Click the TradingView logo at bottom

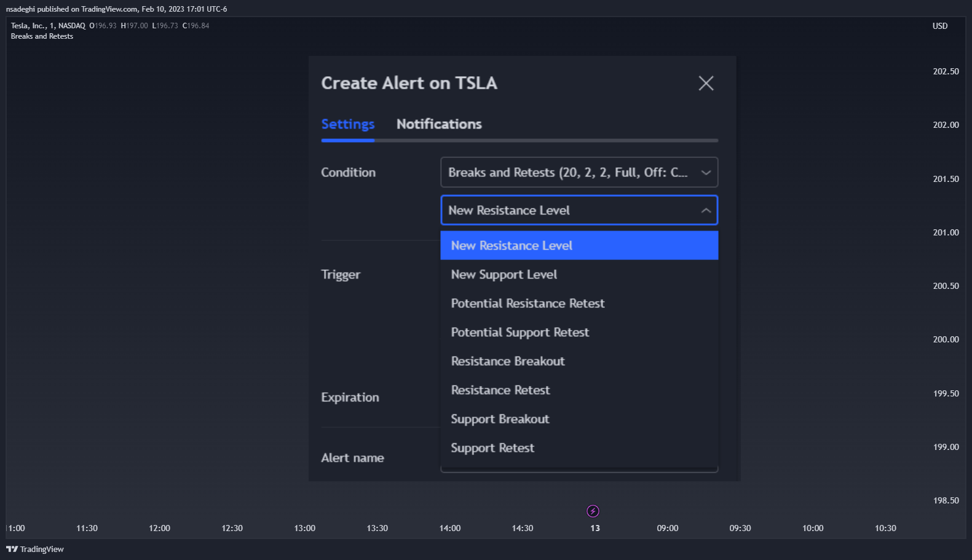35,549
